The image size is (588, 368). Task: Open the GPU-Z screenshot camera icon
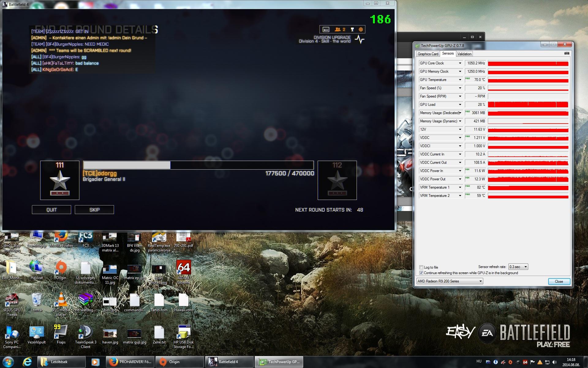(x=567, y=53)
